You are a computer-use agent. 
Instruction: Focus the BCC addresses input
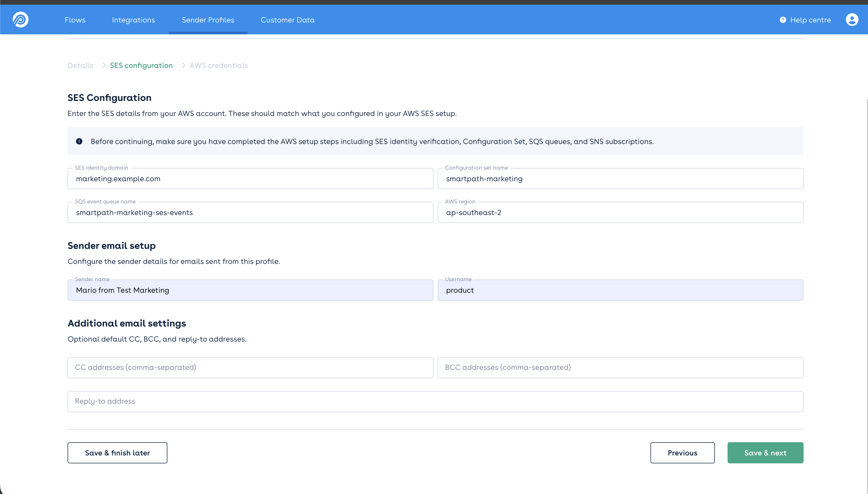620,367
